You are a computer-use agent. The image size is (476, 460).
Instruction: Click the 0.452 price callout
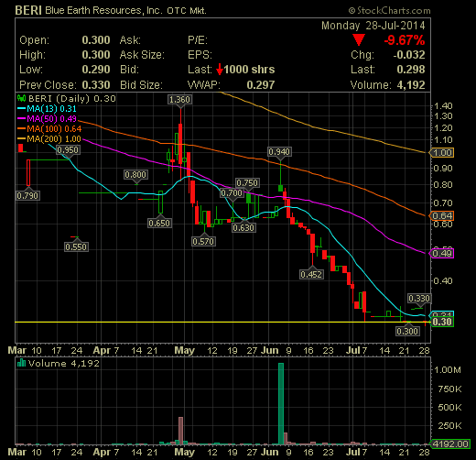[311, 274]
